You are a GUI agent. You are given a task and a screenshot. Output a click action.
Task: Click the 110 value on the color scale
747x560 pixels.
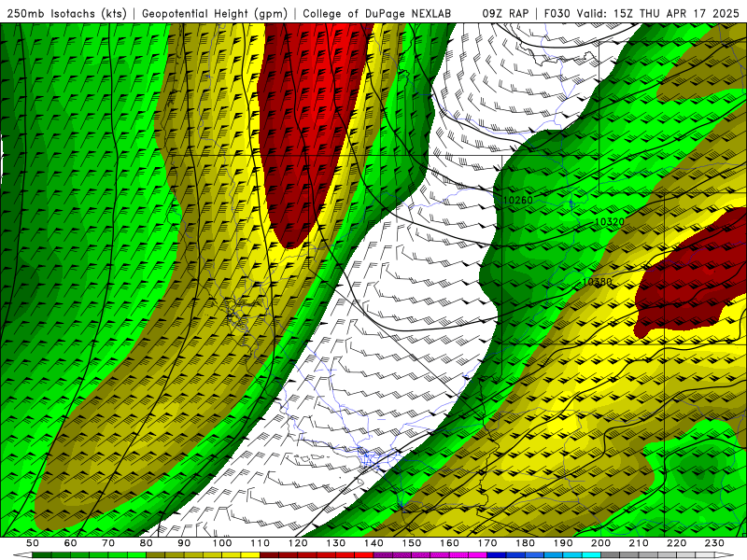tap(261, 543)
